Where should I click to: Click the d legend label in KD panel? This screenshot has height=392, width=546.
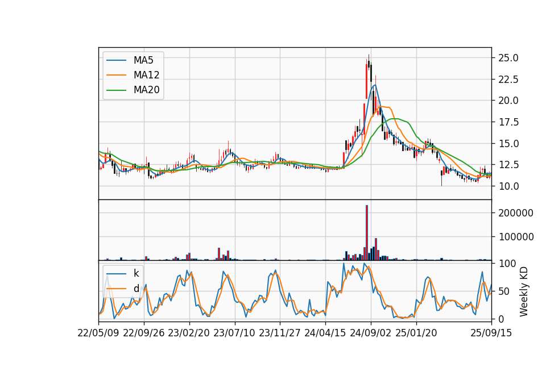[x=136, y=289]
